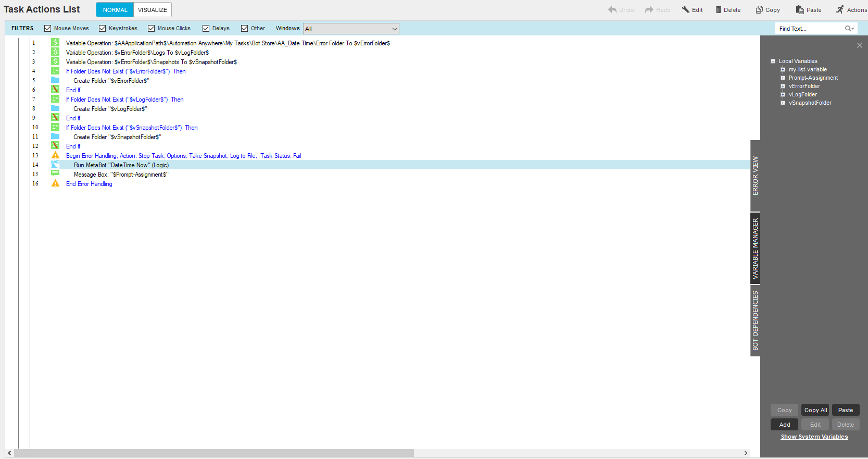
Task: Click the magnifier search icon in Find Text
Action: tap(849, 29)
